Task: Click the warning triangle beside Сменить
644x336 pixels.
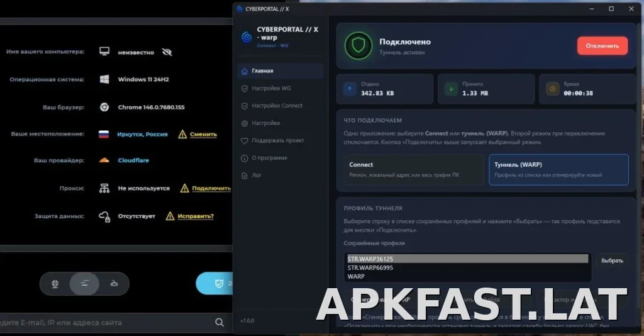Action: click(x=182, y=134)
